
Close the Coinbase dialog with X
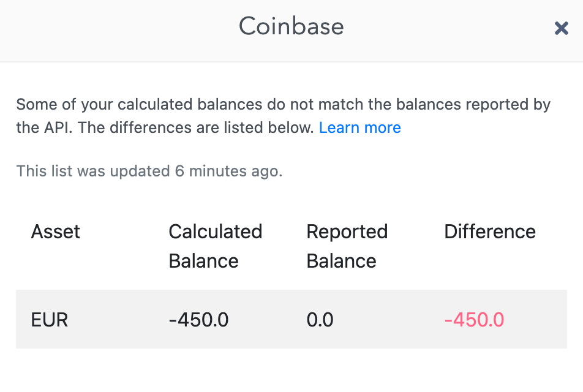(x=561, y=28)
